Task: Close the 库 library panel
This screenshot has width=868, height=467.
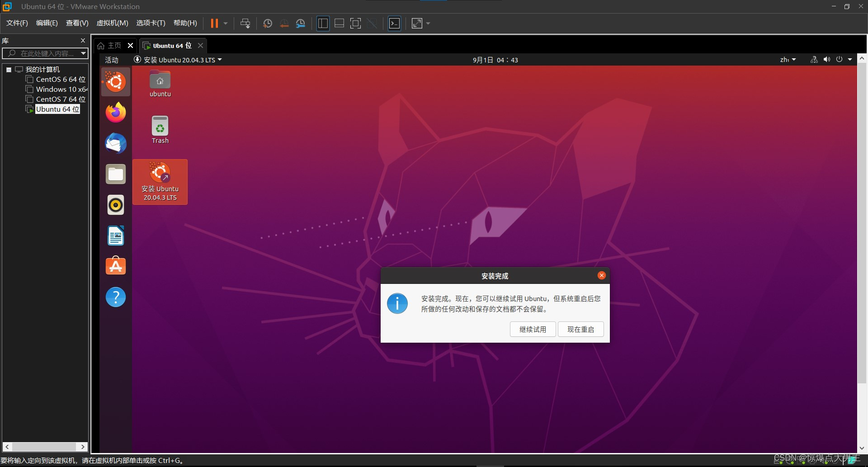Action: pos(83,41)
